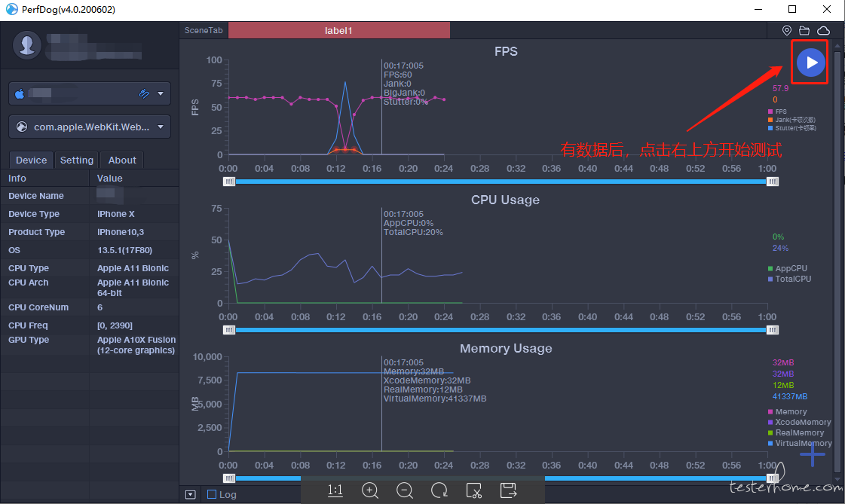This screenshot has width=845, height=504.
Task: Switch to the About tab
Action: point(122,160)
